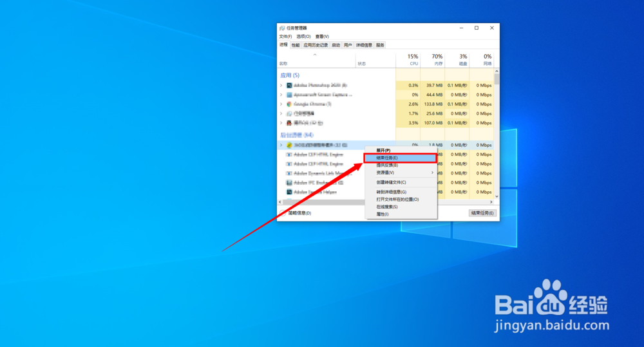The image size is (644, 347).
Task: Sort by the 磁盘 column header
Action: tap(457, 60)
